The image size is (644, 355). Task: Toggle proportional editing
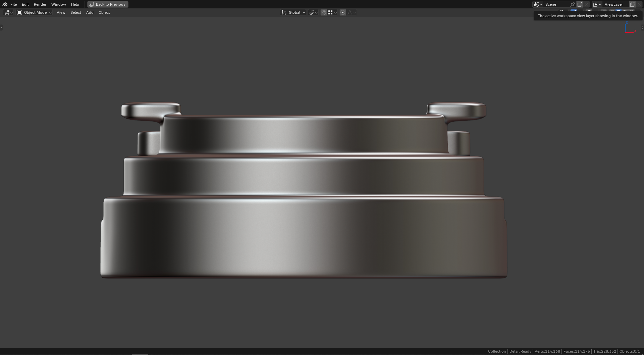pyautogui.click(x=343, y=12)
